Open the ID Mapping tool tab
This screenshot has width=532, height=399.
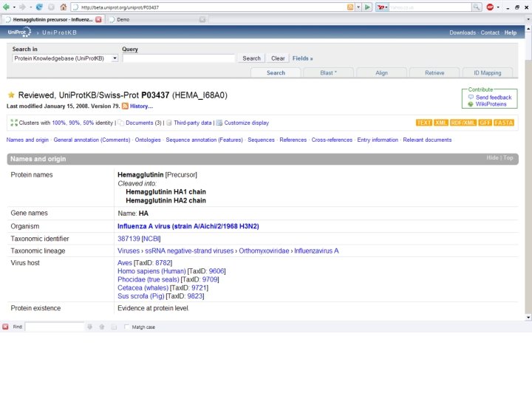(488, 72)
